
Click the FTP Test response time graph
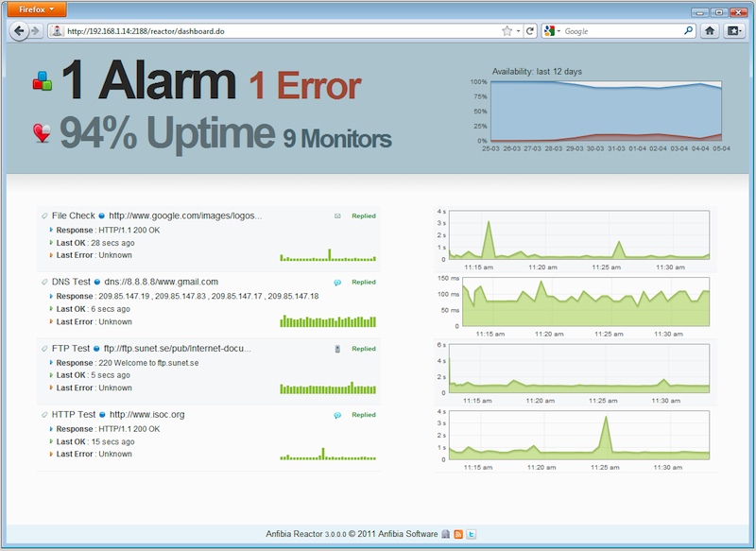(x=579, y=369)
